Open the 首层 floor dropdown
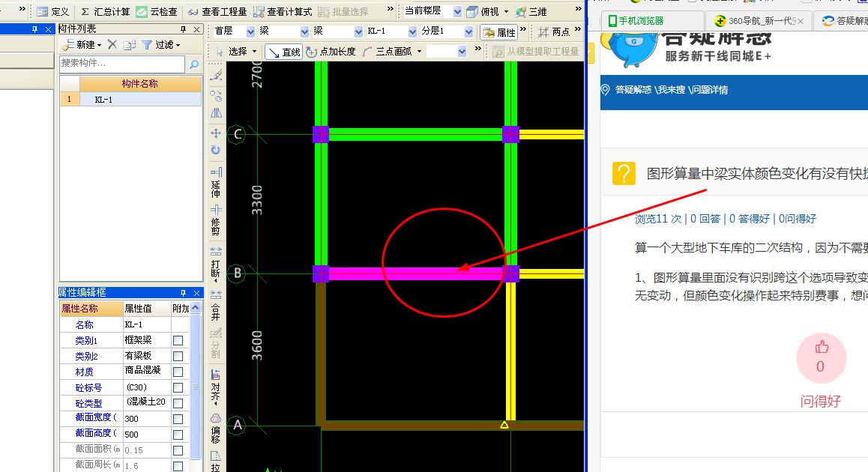Viewport: 868px width, 472px height. 250,31
